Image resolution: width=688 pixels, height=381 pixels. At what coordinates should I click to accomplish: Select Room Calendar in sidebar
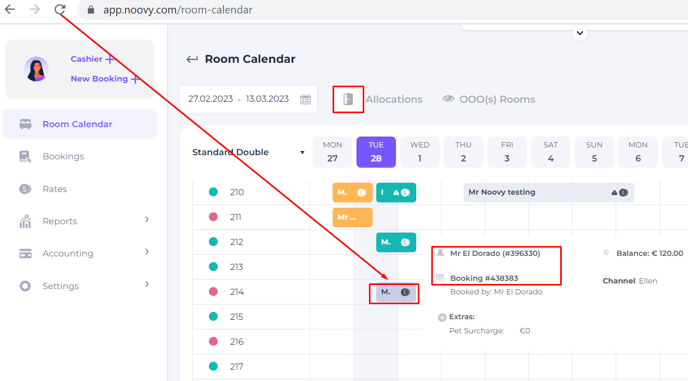click(80, 124)
